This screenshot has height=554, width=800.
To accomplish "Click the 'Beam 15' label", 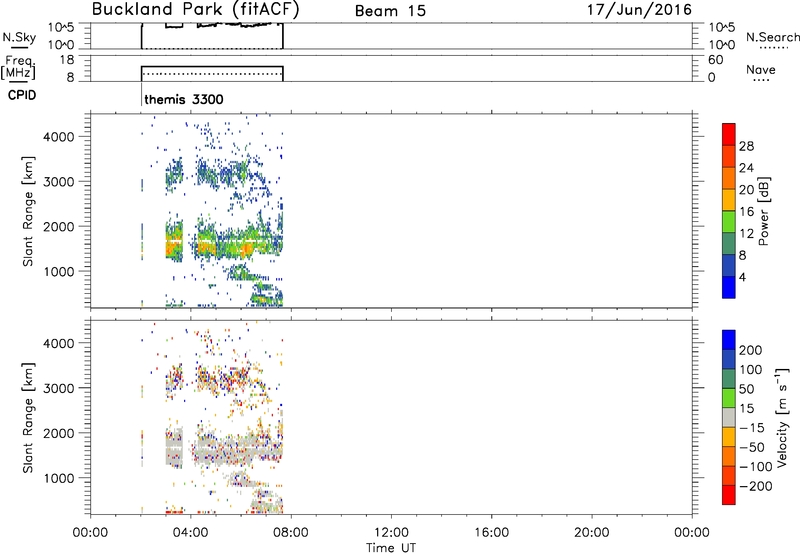I will tap(390, 11).
